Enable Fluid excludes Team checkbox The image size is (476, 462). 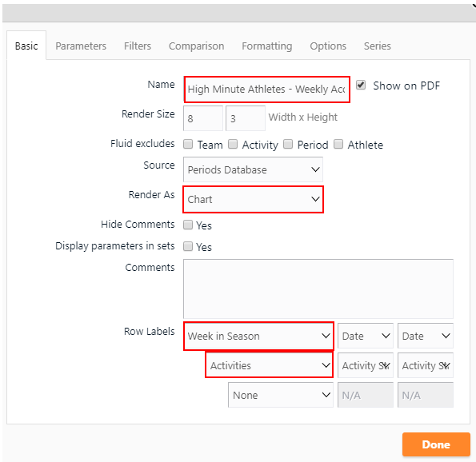point(188,144)
